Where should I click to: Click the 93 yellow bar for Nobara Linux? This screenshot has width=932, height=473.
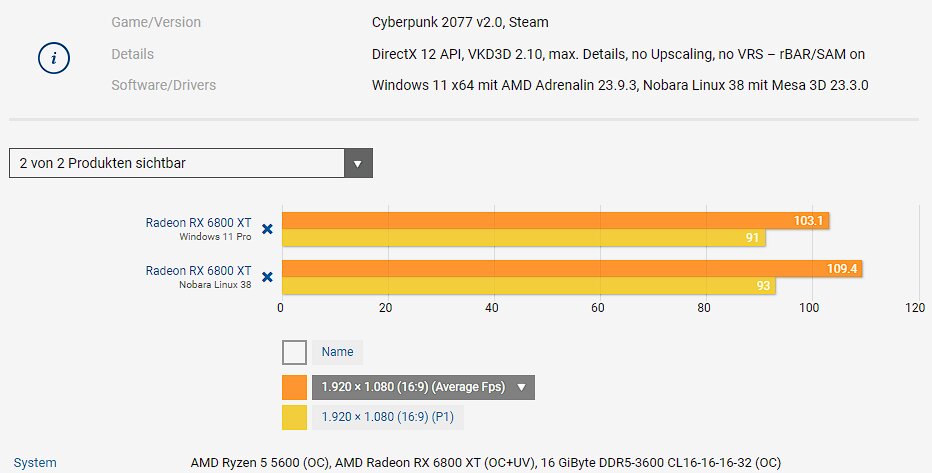point(528,286)
